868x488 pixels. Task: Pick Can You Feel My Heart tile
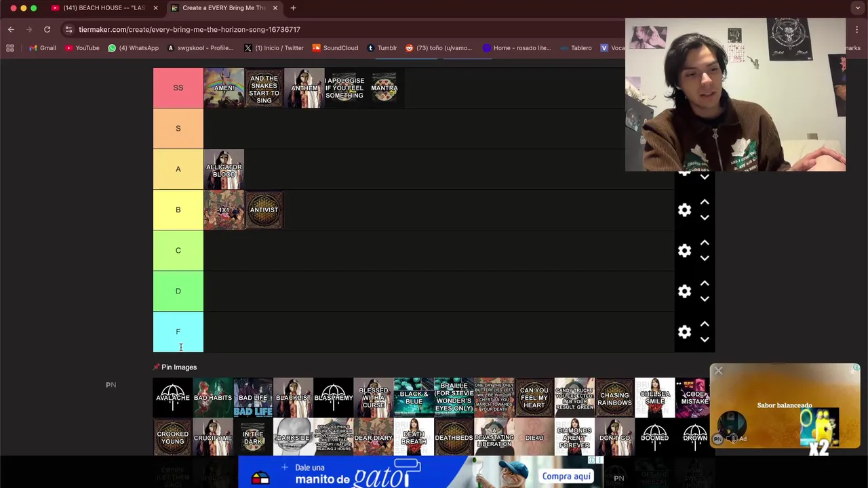tap(534, 398)
